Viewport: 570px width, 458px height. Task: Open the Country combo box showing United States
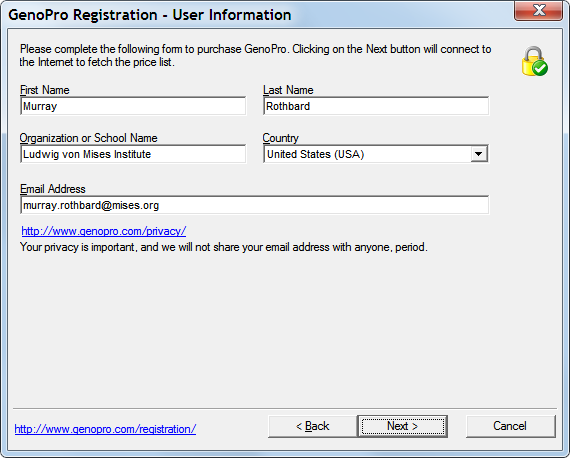pos(376,154)
